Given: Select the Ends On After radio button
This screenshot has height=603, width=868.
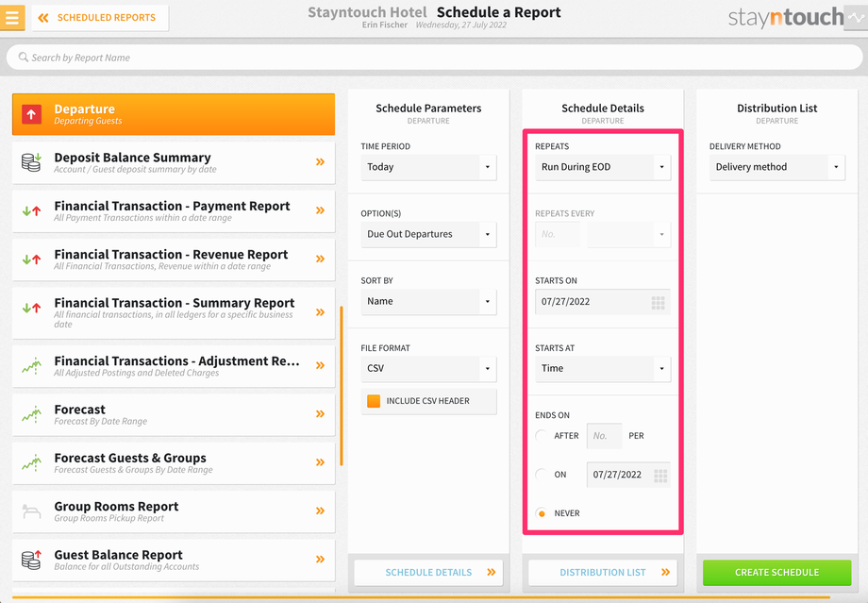Looking at the screenshot, I should (x=542, y=436).
